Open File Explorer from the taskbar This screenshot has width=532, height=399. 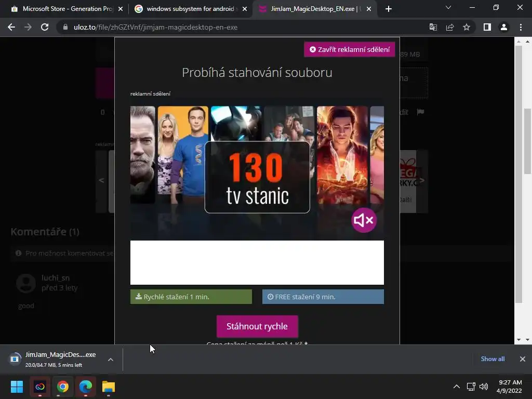(109, 387)
